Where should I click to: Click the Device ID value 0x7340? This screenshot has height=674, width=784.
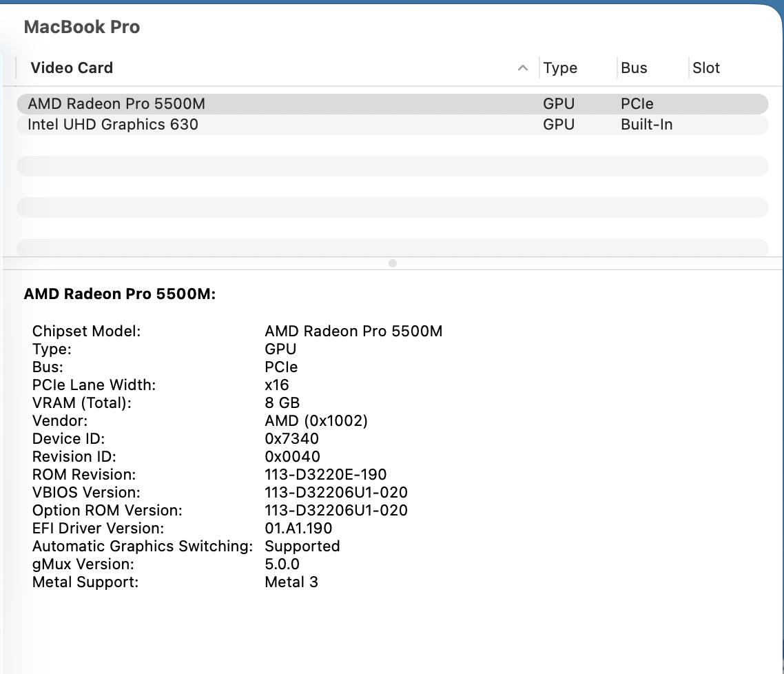coord(291,439)
